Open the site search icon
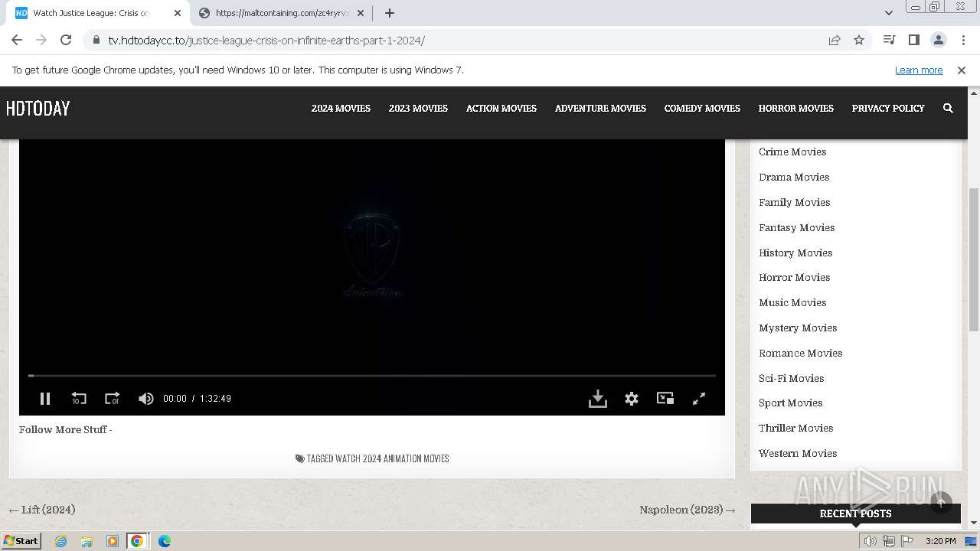The image size is (980, 551). pos(948,108)
